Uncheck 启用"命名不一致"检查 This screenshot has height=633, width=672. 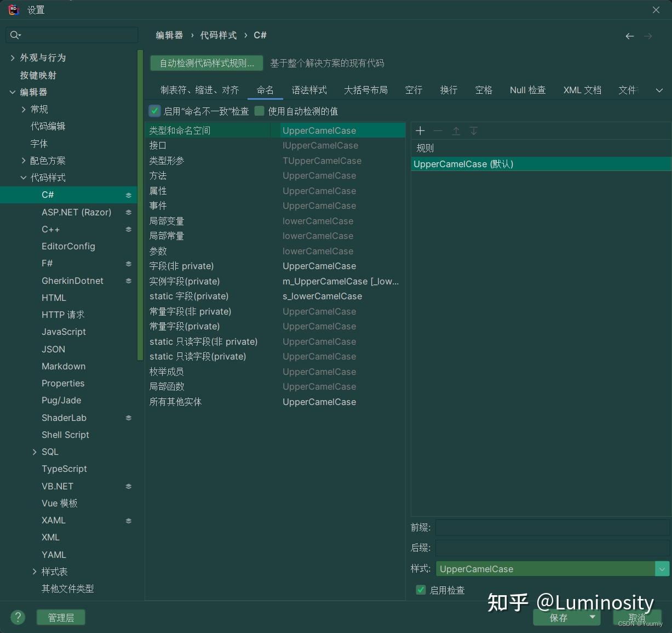coord(154,111)
